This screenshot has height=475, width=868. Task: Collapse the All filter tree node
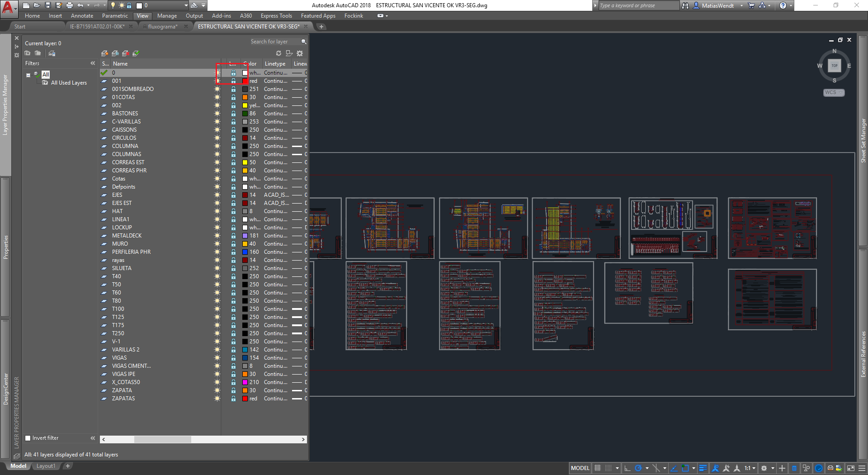coord(28,75)
